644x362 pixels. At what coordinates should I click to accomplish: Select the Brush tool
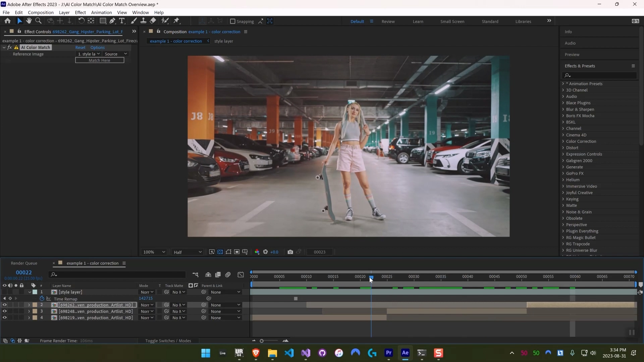coord(133,21)
